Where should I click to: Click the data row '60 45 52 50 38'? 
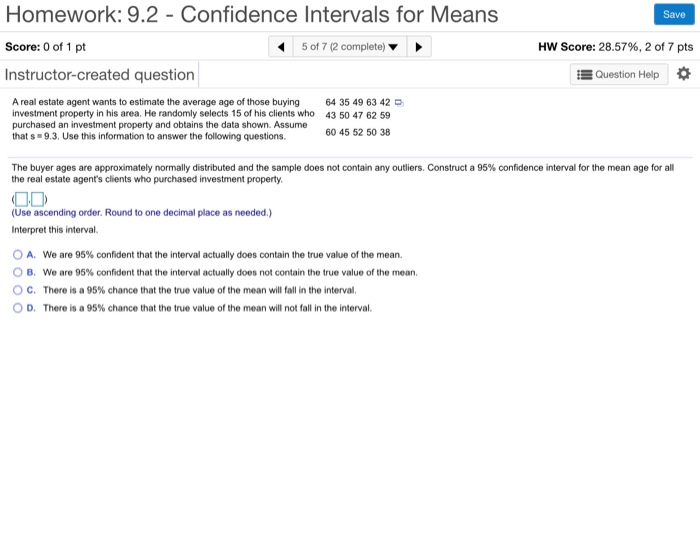pyautogui.click(x=358, y=132)
